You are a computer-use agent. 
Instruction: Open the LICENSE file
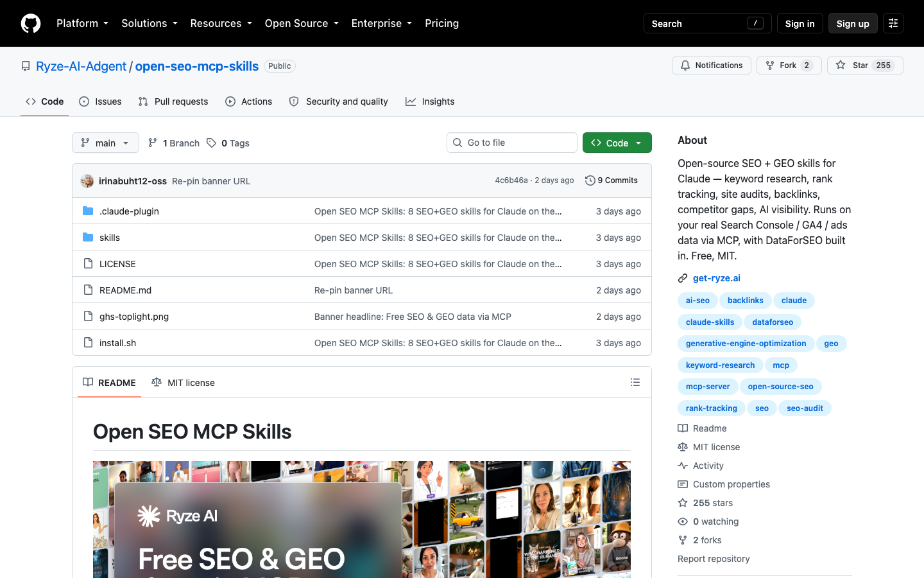coord(117,264)
